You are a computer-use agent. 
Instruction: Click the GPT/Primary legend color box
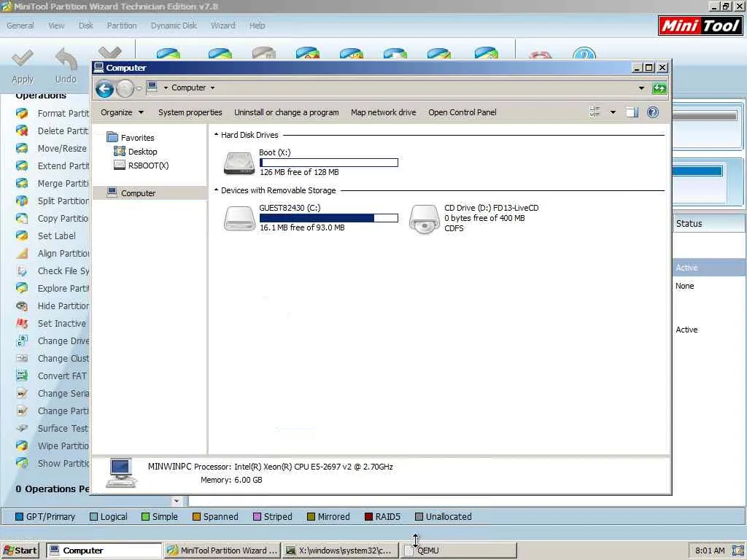(20, 517)
